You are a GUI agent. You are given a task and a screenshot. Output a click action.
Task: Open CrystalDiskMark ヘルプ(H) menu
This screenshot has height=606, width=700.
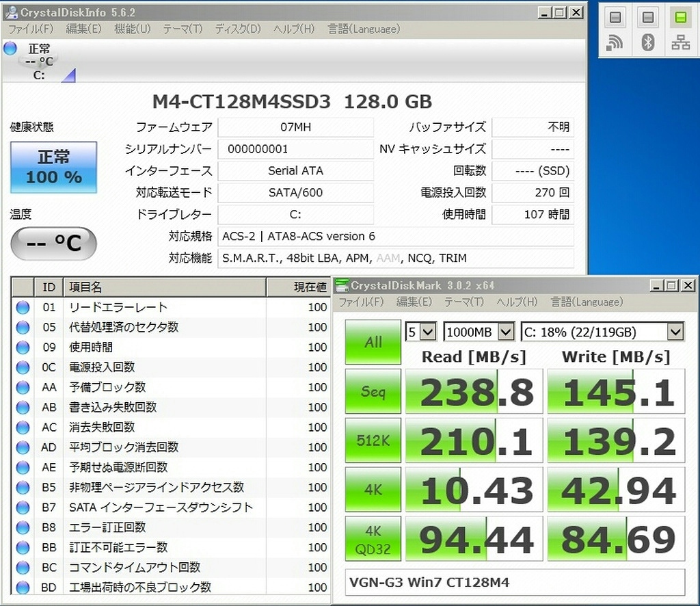[517, 302]
